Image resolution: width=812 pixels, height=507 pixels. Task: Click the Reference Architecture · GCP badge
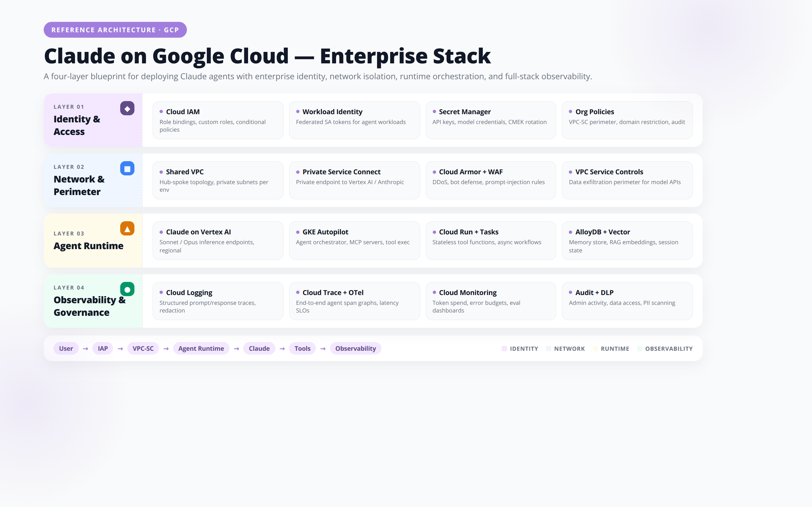[x=115, y=30]
